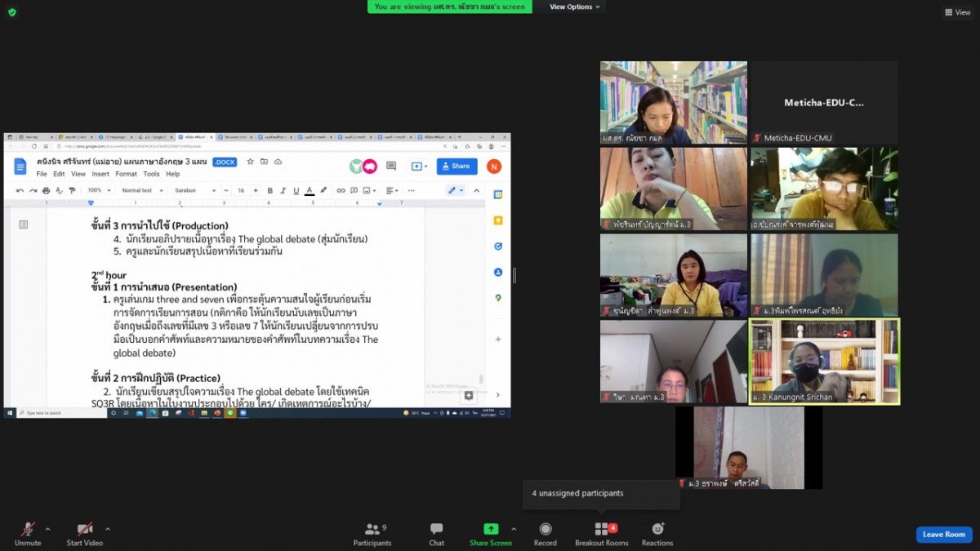Viewport: 980px width, 551px height.
Task: Expand Share Screen options arrow
Action: 514,529
